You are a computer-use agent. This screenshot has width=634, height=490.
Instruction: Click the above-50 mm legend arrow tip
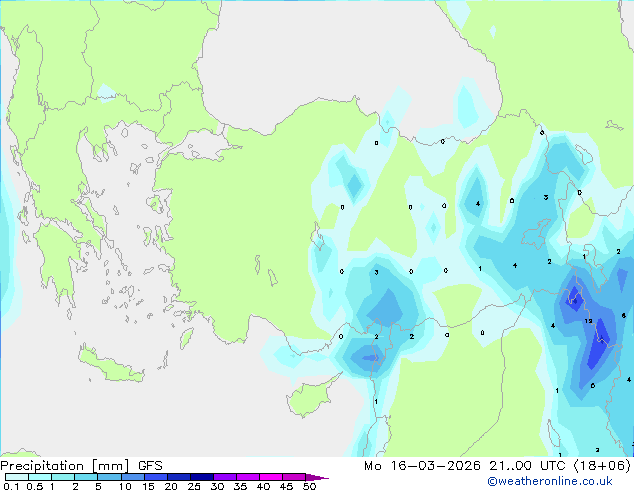click(x=317, y=477)
